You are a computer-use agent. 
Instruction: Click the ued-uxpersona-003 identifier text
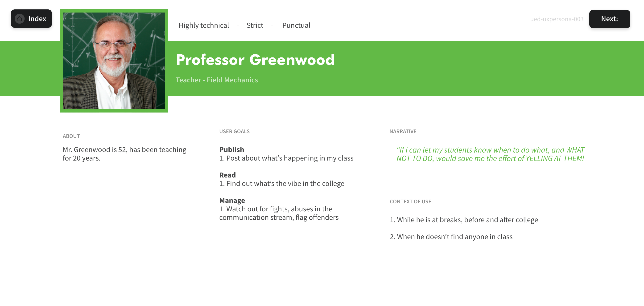click(x=557, y=19)
